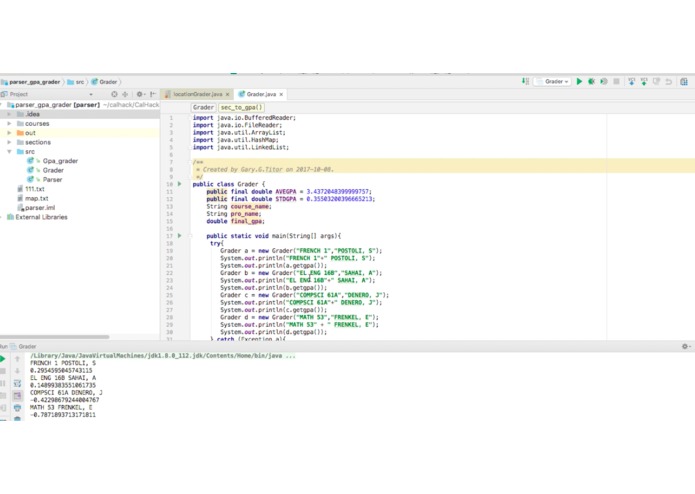Click parser_gpa_grader breadcrumb in navigation bar
Viewport: 695px width, 494px height.
point(35,82)
